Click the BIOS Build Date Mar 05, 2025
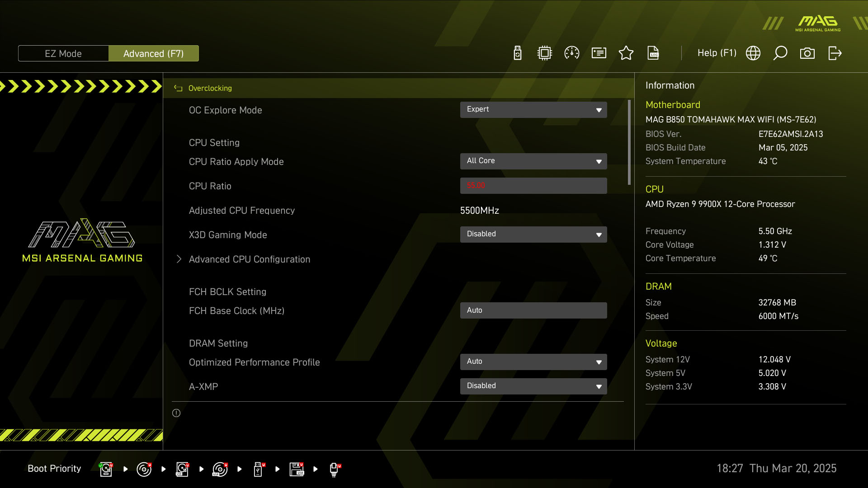Screen dimensions: 868x488 [x=783, y=148]
